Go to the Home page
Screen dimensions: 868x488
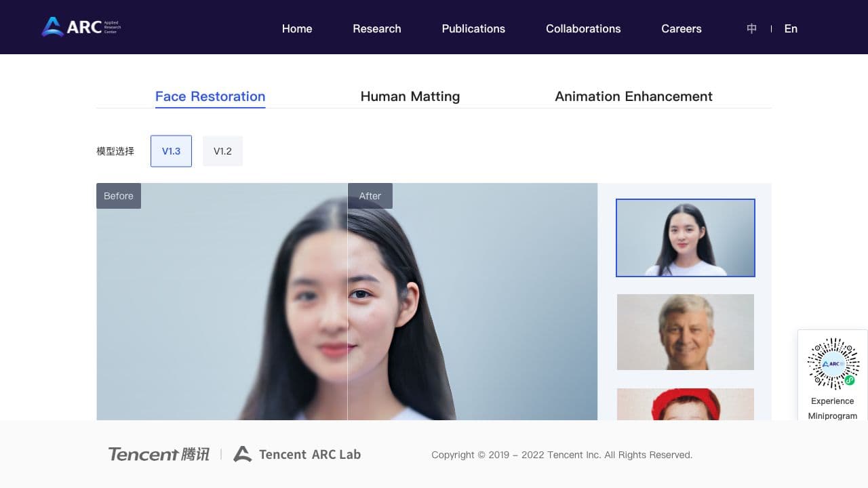click(x=296, y=28)
